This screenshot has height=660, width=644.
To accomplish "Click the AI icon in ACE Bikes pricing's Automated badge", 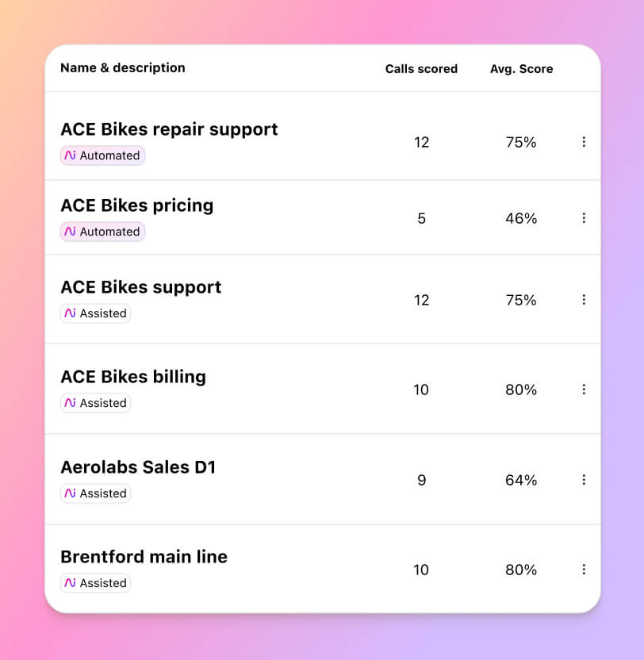I will pyautogui.click(x=71, y=232).
